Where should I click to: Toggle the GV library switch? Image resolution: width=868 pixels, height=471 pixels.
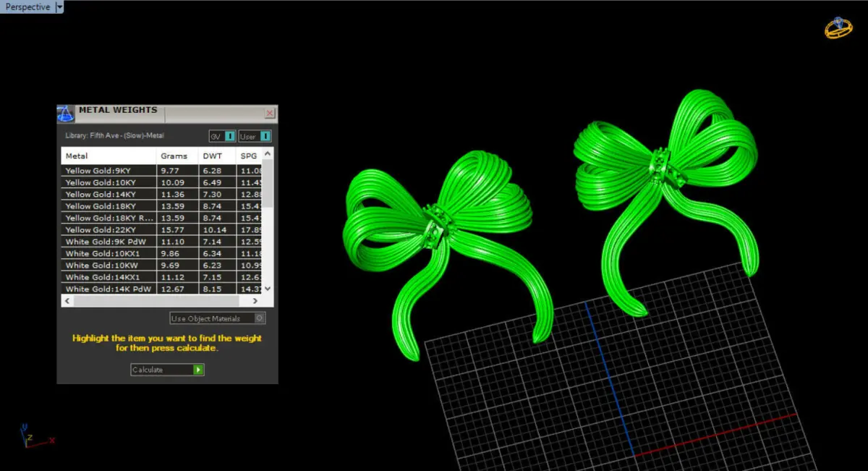click(x=222, y=136)
